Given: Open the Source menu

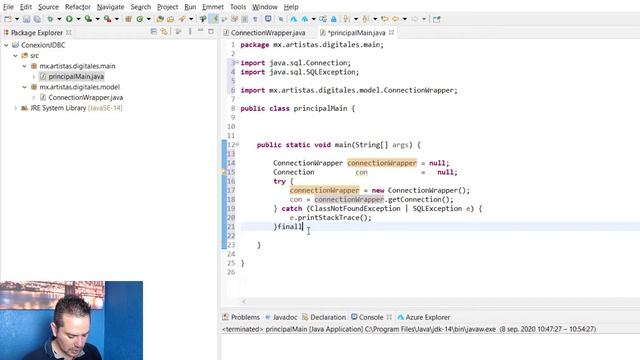Looking at the screenshot, I should (48, 7).
